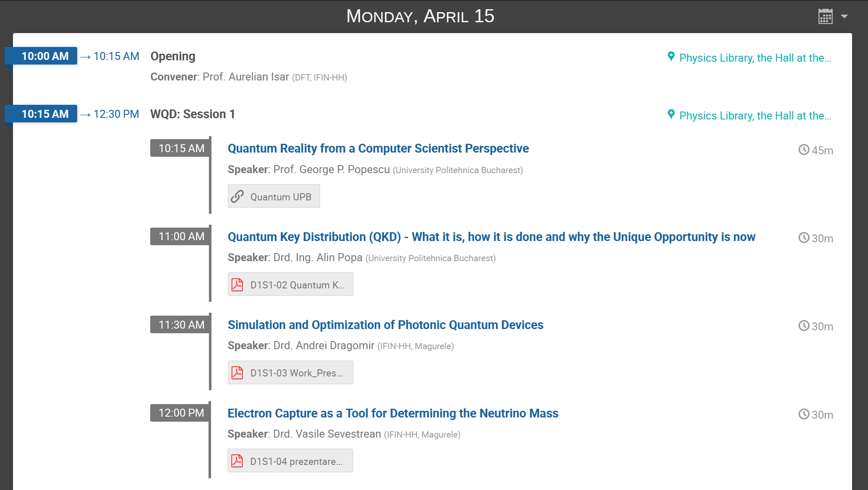Screen dimensions: 868x490
Task: Click the Physics Library location for Session 1
Action: click(x=755, y=116)
